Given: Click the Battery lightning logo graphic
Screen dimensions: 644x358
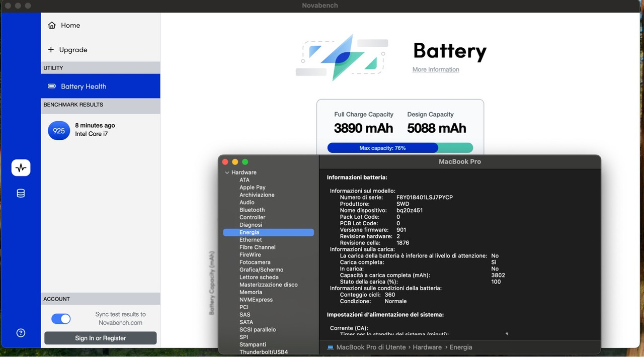Looking at the screenshot, I should (342, 57).
